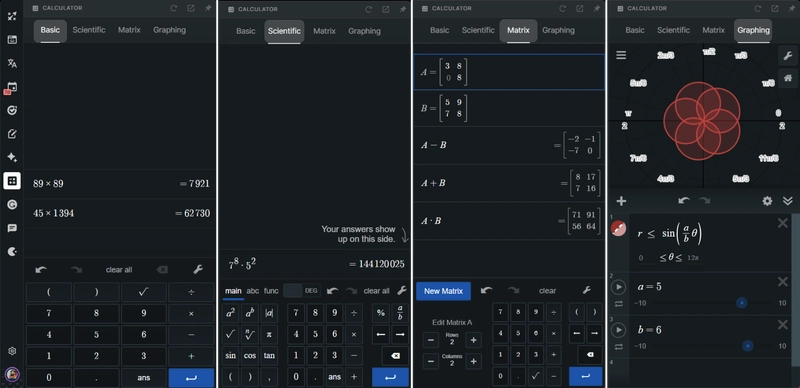Toggle visibility of expression 1 color icon
Screen dimensions: 800x388
(618, 228)
